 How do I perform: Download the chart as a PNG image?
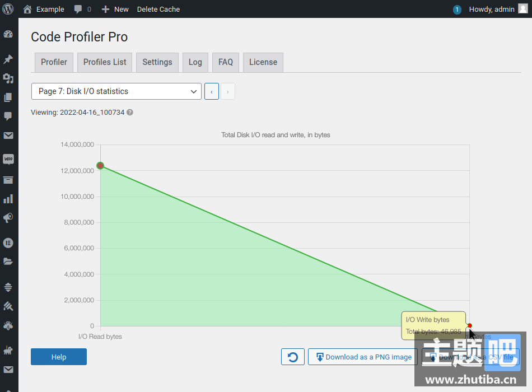pyautogui.click(x=363, y=357)
